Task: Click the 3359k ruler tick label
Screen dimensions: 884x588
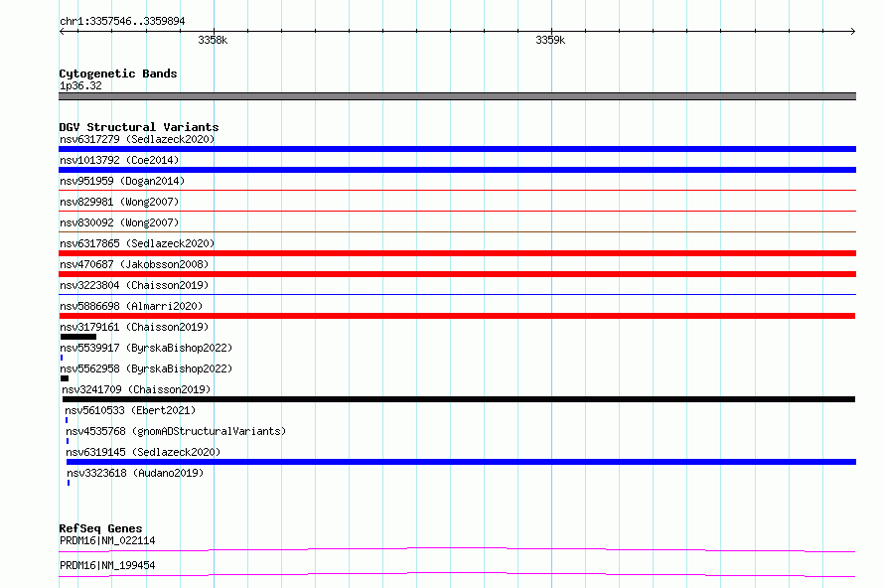Action: (x=550, y=40)
